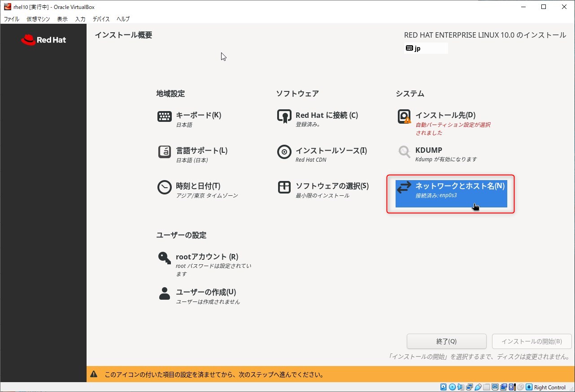Image resolution: width=575 pixels, height=392 pixels.
Task: Click the Installation Source disc icon
Action: click(284, 152)
